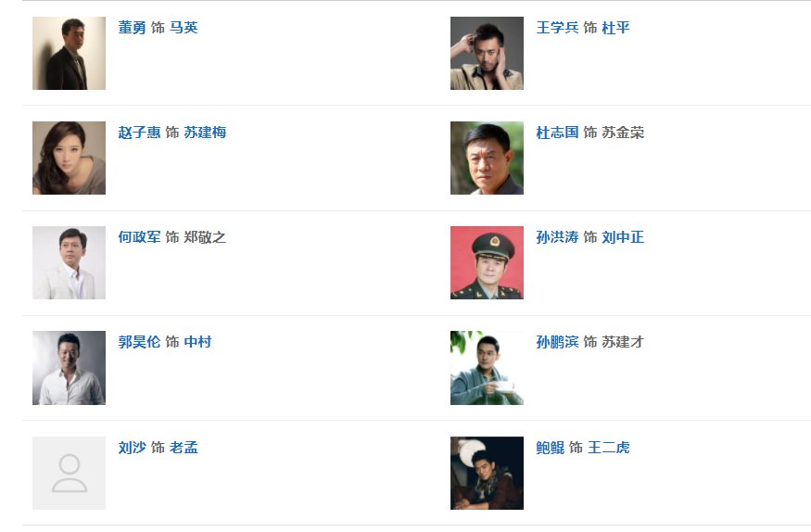Image resolution: width=811 pixels, height=532 pixels.
Task: Click the character link 中村
Action: tap(197, 342)
